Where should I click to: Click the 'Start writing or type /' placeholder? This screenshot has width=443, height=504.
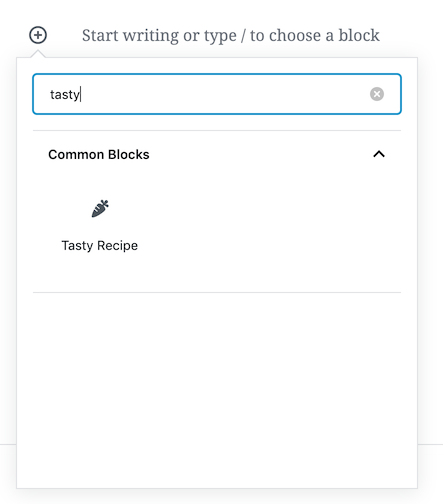[231, 35]
